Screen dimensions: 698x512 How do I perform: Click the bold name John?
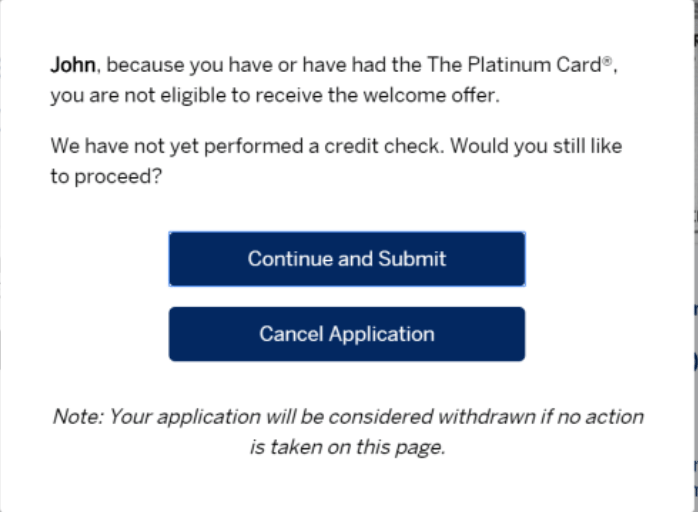pos(73,66)
